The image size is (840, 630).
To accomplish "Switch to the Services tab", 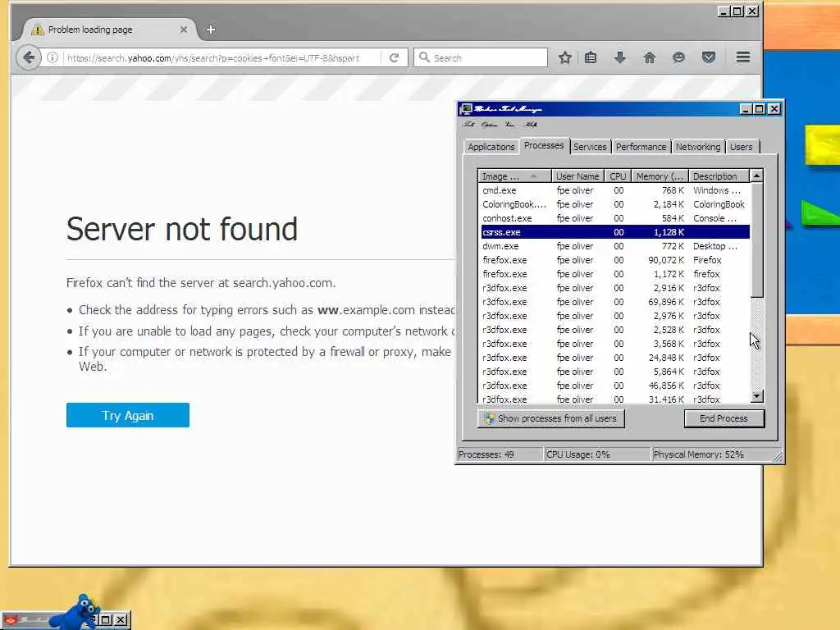I will [590, 147].
